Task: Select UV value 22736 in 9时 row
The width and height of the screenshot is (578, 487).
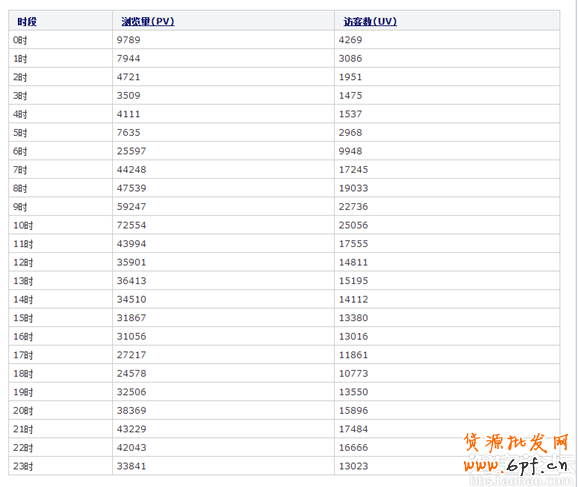Action: [354, 206]
